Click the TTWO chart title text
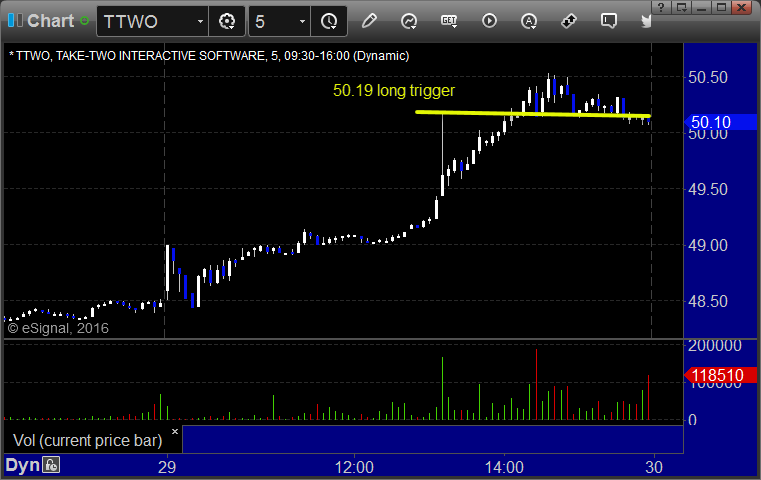This screenshot has width=761, height=480. pyautogui.click(x=209, y=56)
